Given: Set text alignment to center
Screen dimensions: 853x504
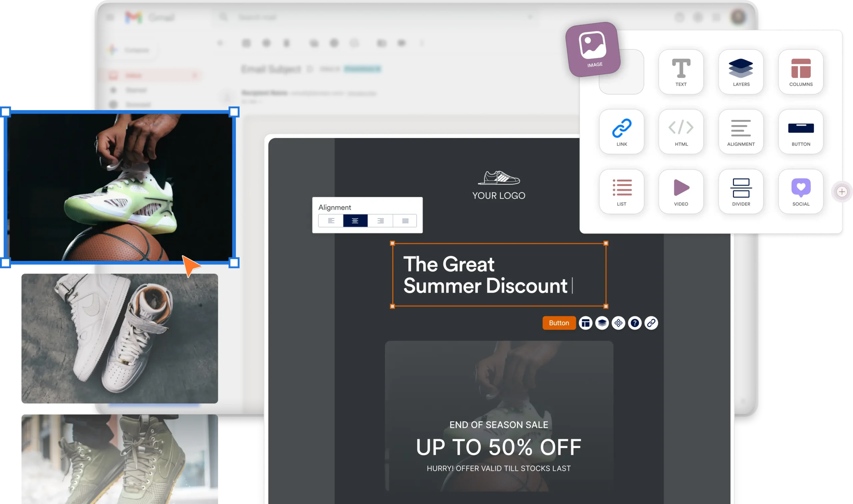Looking at the screenshot, I should [x=355, y=221].
